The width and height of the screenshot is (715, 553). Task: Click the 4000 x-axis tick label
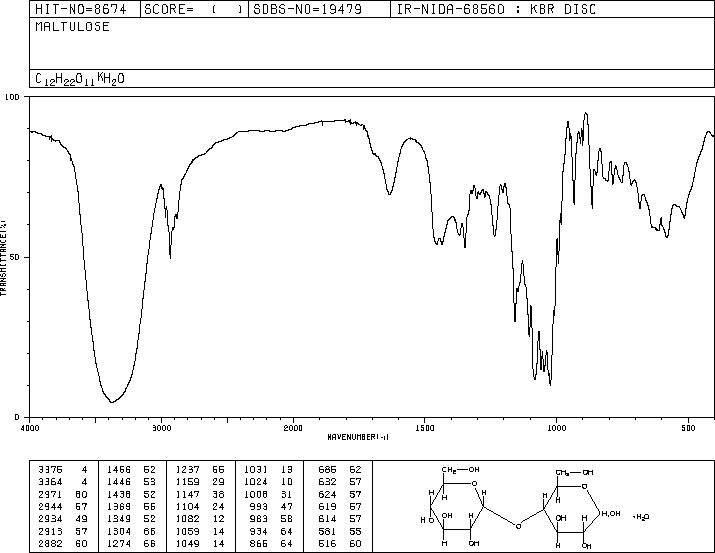click(x=30, y=428)
